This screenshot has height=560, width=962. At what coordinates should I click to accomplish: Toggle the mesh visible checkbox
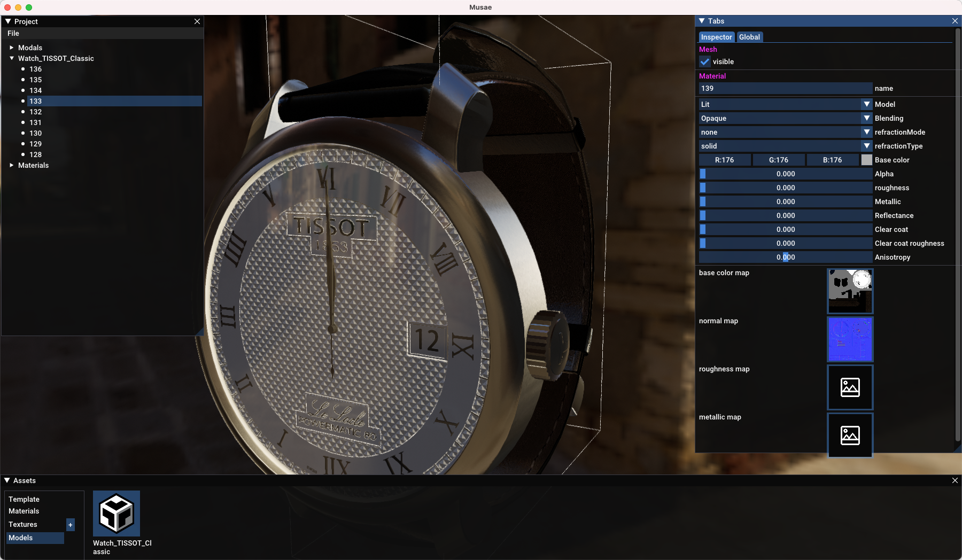tap(705, 61)
